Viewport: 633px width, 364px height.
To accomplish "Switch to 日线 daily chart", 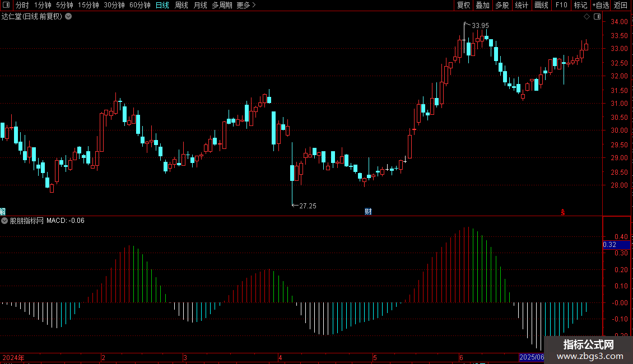I will tap(162, 5).
